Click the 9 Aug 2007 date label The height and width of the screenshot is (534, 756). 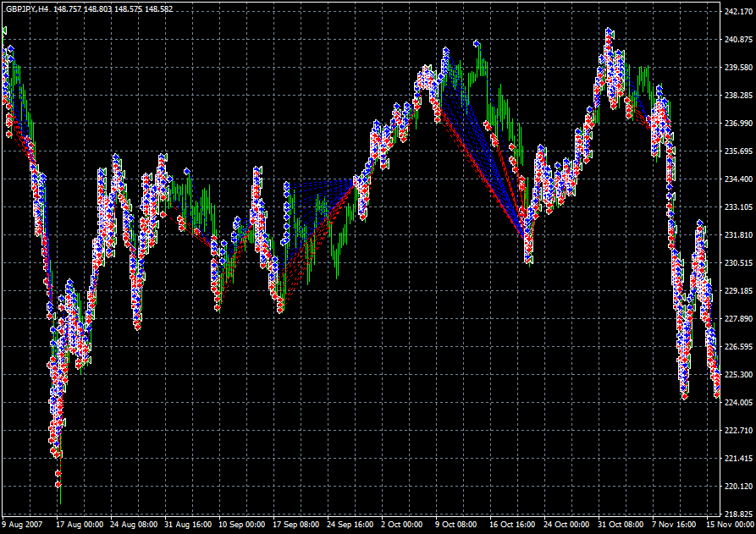[23, 525]
